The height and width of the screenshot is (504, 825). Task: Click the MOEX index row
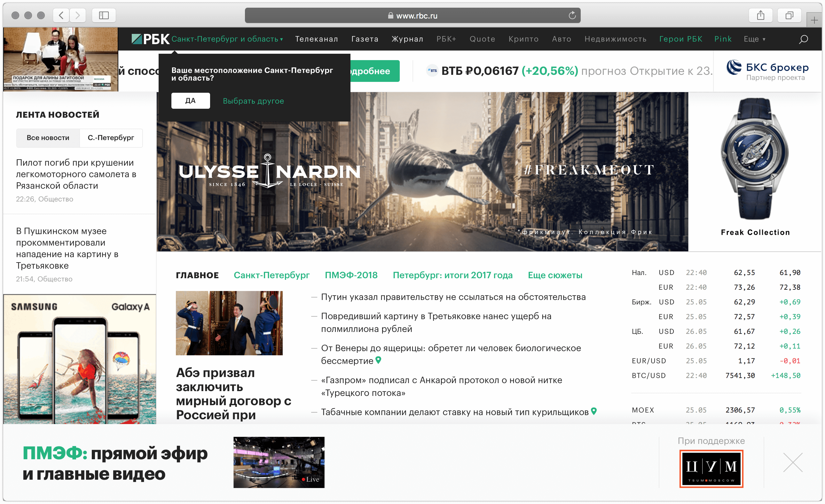[716, 410]
